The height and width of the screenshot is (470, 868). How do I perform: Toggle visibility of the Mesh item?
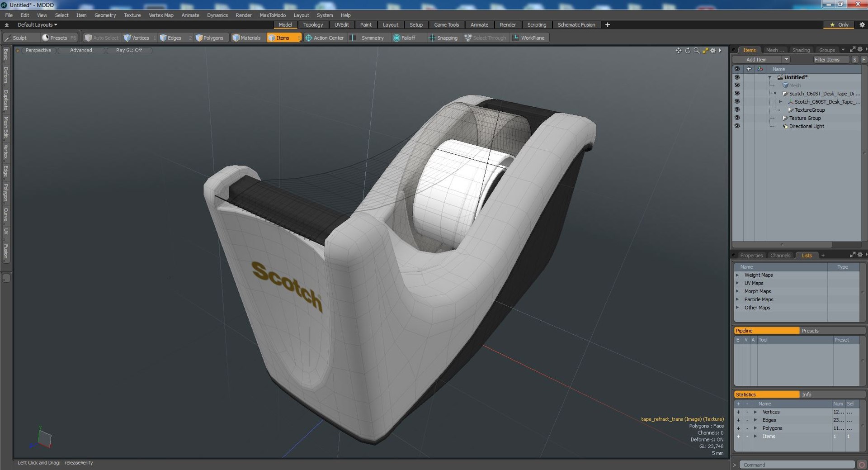737,85
